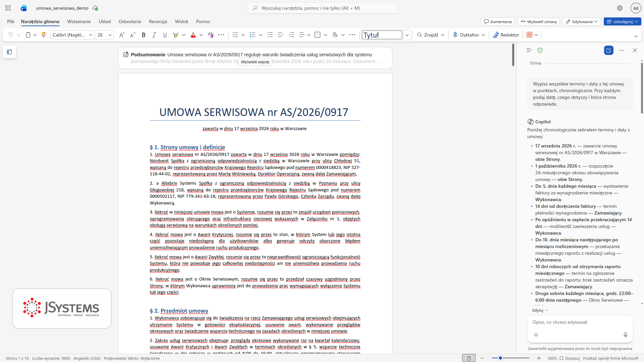Viewport: 644px width, 362px height.
Task: Click Wyświetl więcej in summary
Action: point(255,62)
